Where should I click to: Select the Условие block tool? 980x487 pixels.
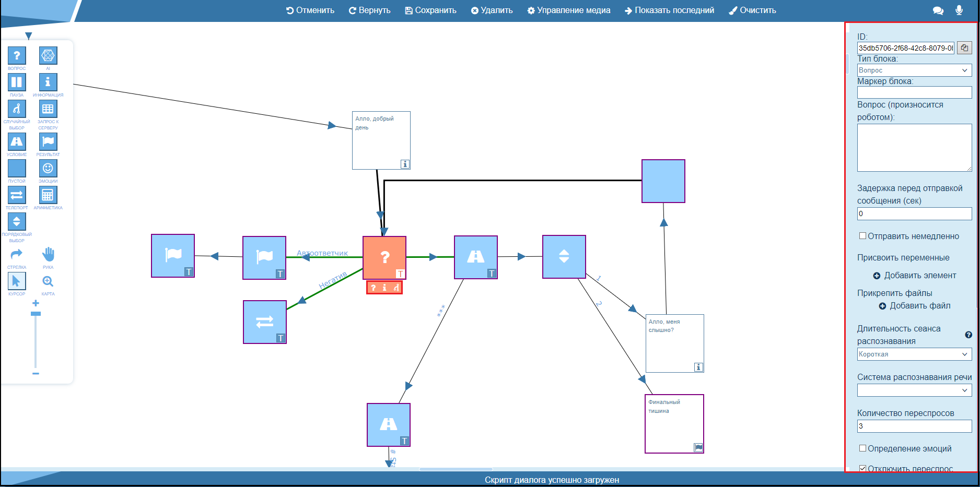(x=17, y=141)
